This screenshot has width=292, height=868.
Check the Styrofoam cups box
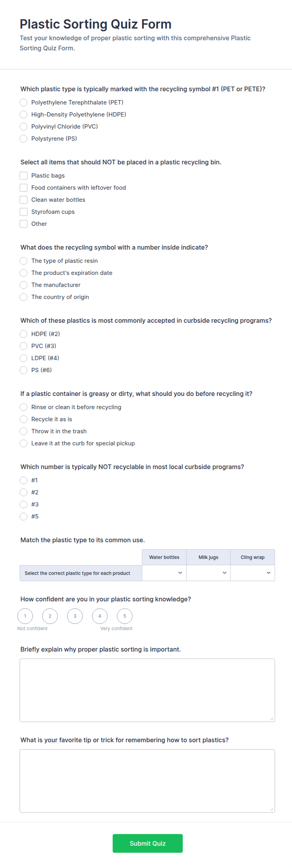click(23, 212)
